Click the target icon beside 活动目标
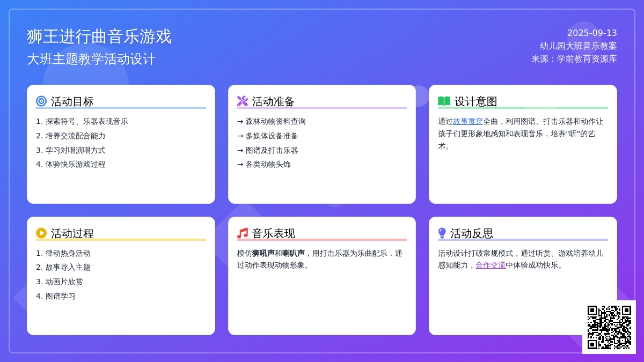Screen dimensions: 644x362 pos(41,101)
